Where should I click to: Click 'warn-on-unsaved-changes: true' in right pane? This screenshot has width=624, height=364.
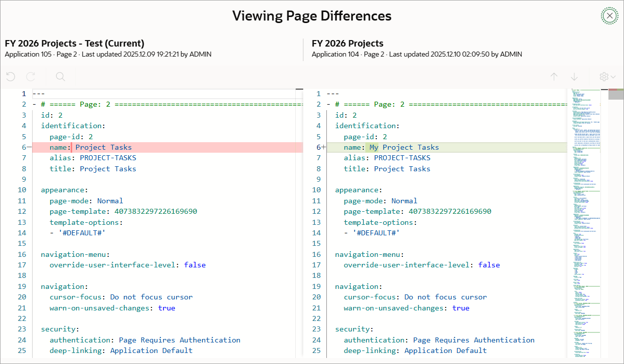pyautogui.click(x=406, y=308)
